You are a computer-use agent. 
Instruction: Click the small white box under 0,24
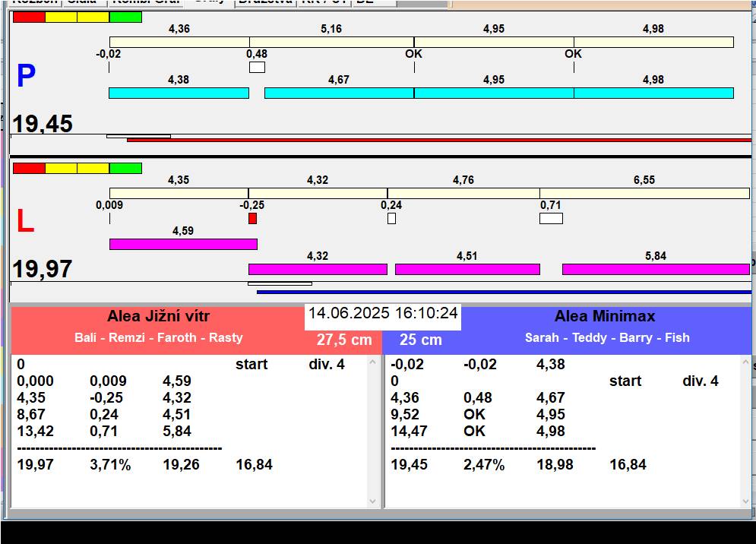click(391, 219)
